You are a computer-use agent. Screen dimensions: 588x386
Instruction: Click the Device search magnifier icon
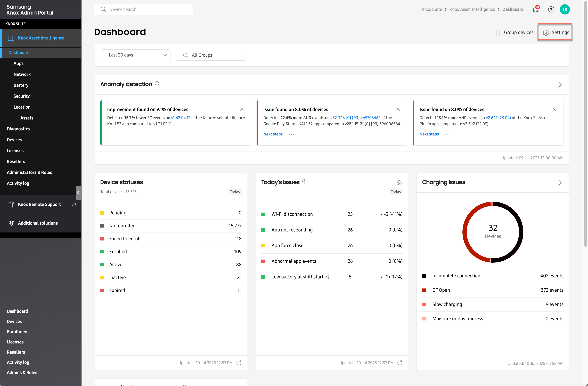click(103, 9)
